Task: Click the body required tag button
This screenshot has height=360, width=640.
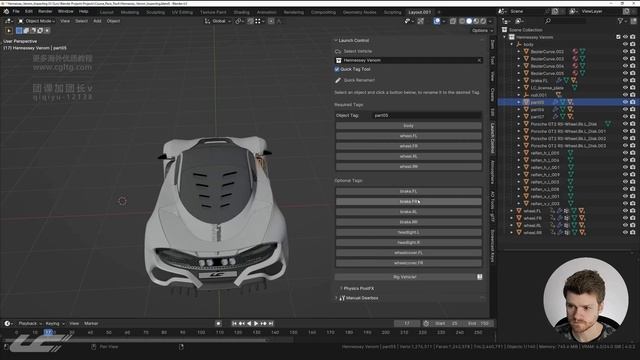Action: pyautogui.click(x=408, y=126)
